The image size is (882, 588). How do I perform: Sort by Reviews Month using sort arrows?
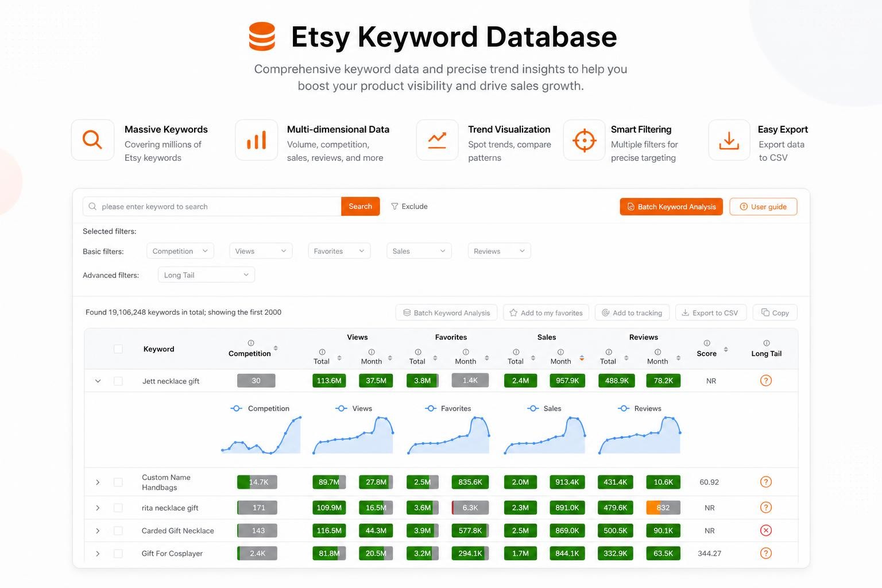[678, 358]
